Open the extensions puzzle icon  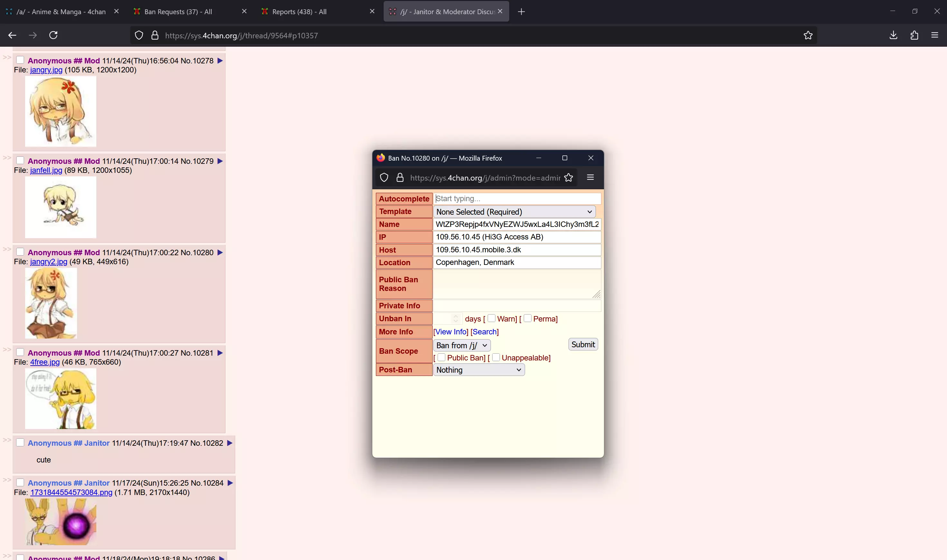(914, 35)
